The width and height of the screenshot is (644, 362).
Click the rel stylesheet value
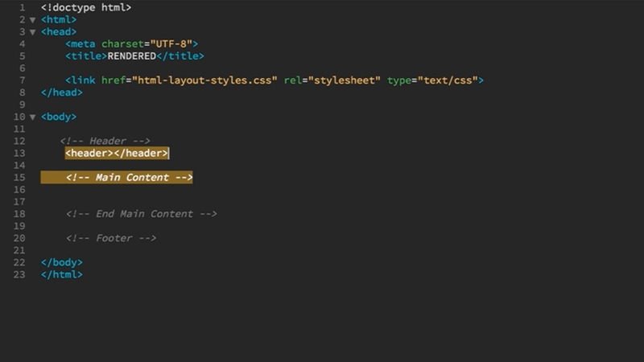click(x=345, y=80)
